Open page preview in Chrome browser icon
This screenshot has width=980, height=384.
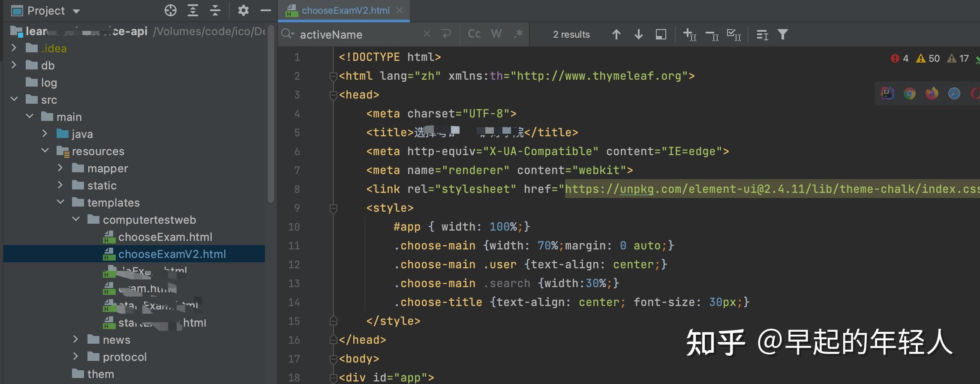[x=909, y=93]
